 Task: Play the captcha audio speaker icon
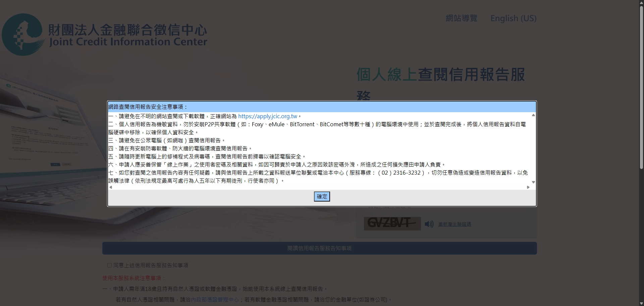pos(429,224)
